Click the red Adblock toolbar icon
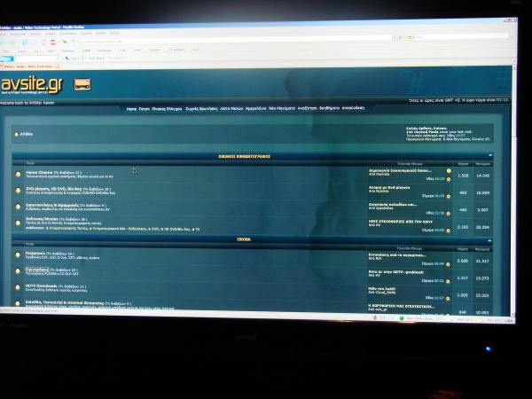This screenshot has height=399, width=532. (53, 43)
